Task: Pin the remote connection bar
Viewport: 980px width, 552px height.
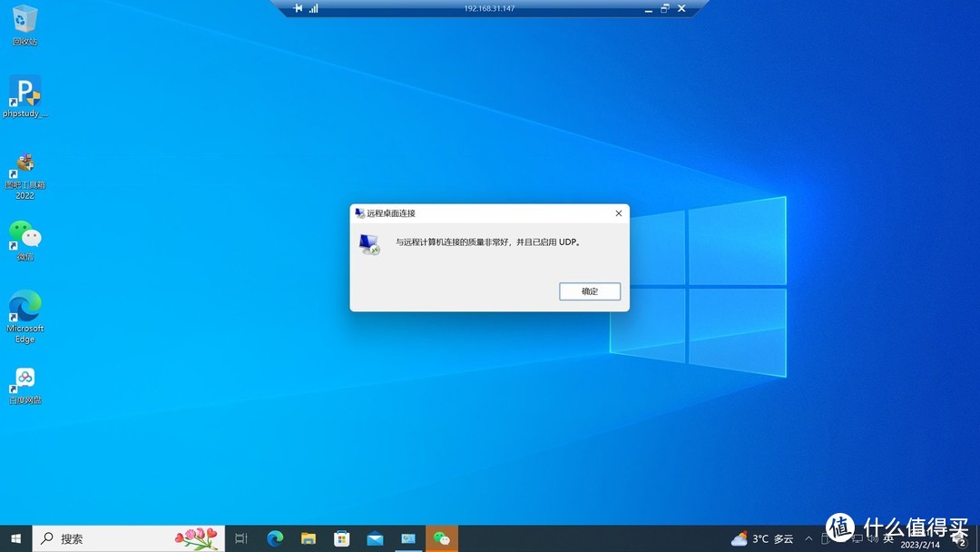Action: tap(298, 8)
